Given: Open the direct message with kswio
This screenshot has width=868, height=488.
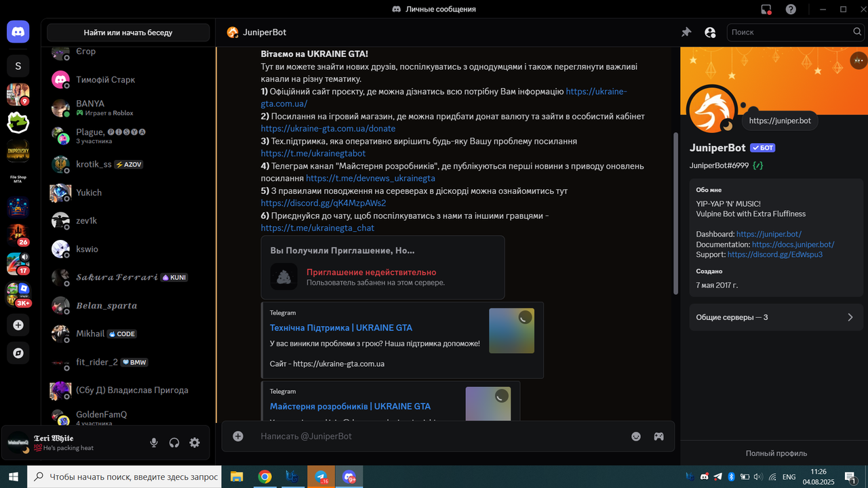Looking at the screenshot, I should [x=129, y=249].
